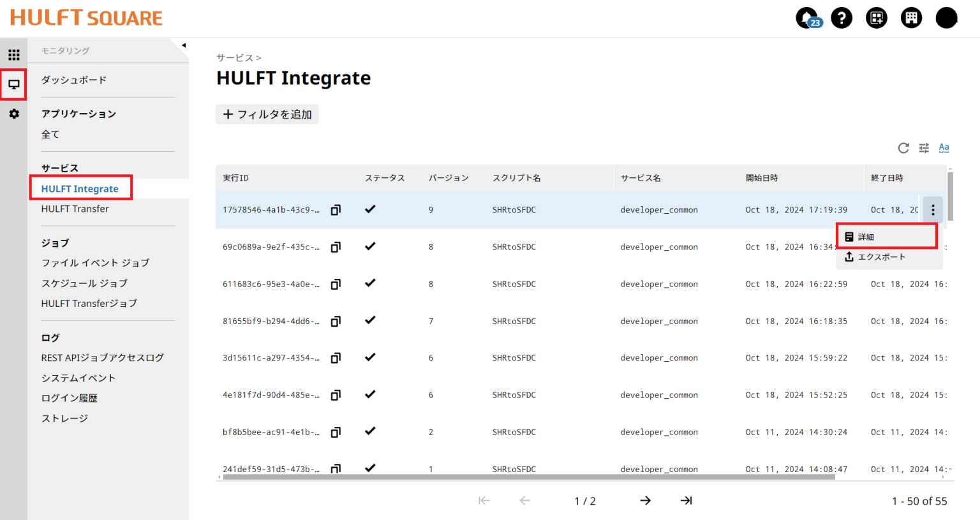Jump to the last page of results
980x520 pixels.
686,501
